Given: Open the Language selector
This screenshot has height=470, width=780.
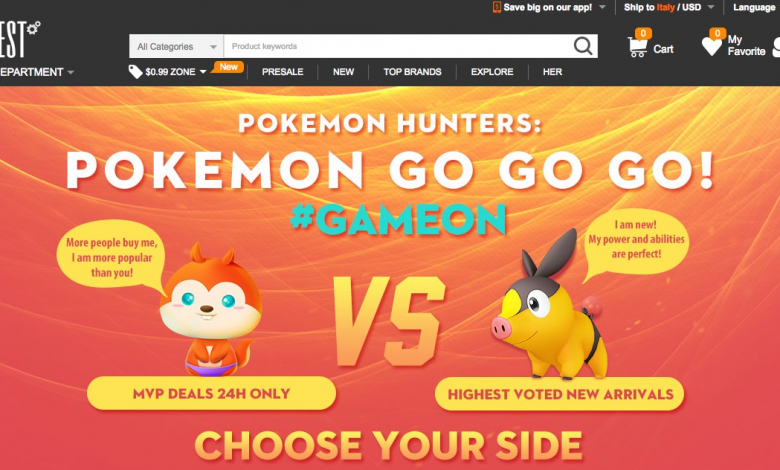Looking at the screenshot, I should (754, 7).
